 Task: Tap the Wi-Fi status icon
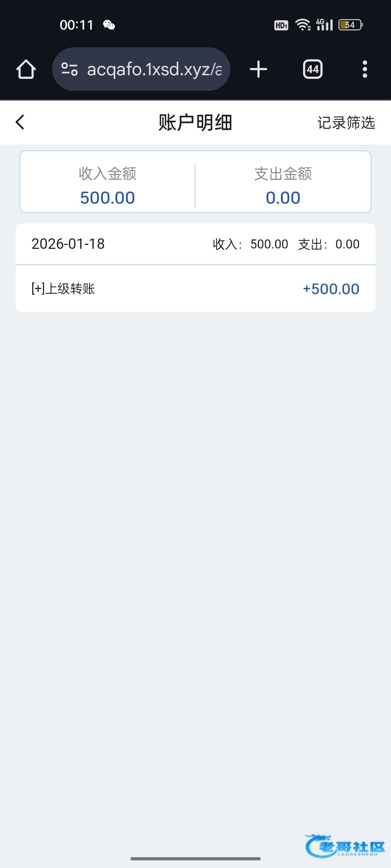(x=303, y=25)
